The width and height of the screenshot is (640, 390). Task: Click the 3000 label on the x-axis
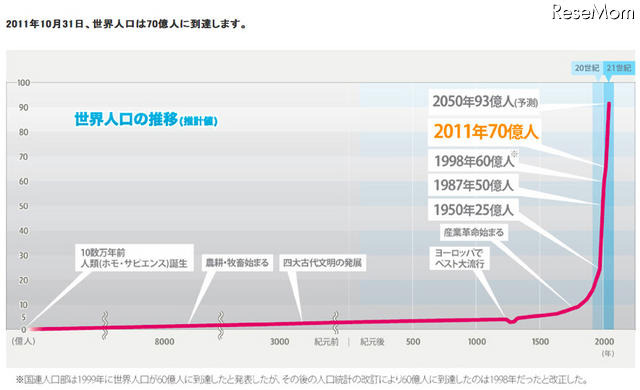tap(280, 341)
